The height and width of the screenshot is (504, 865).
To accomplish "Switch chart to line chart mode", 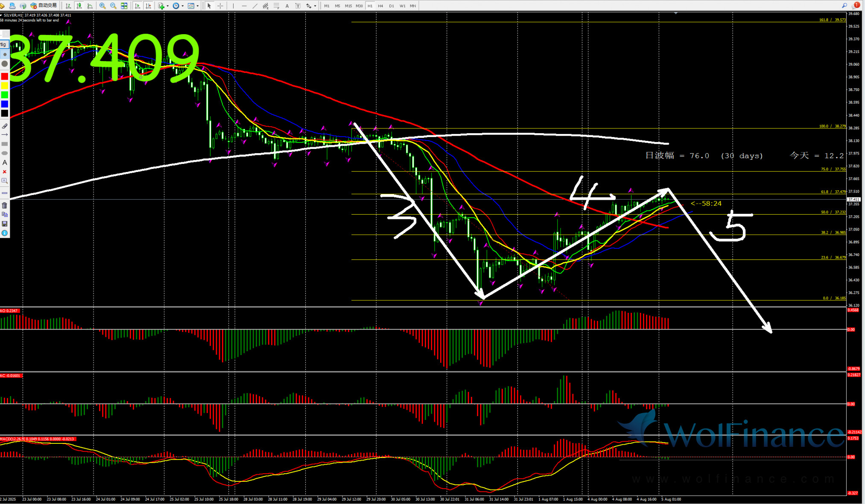I will 90,6.
